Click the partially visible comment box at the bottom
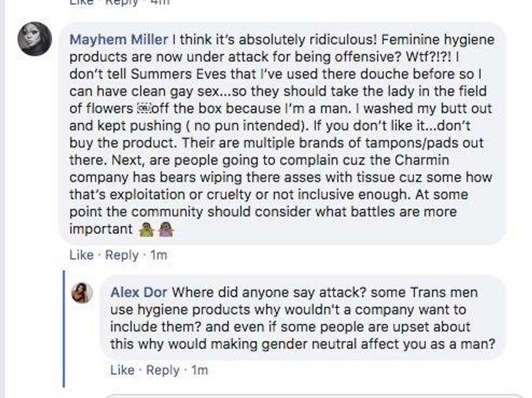The image size is (532, 398). coord(315,395)
